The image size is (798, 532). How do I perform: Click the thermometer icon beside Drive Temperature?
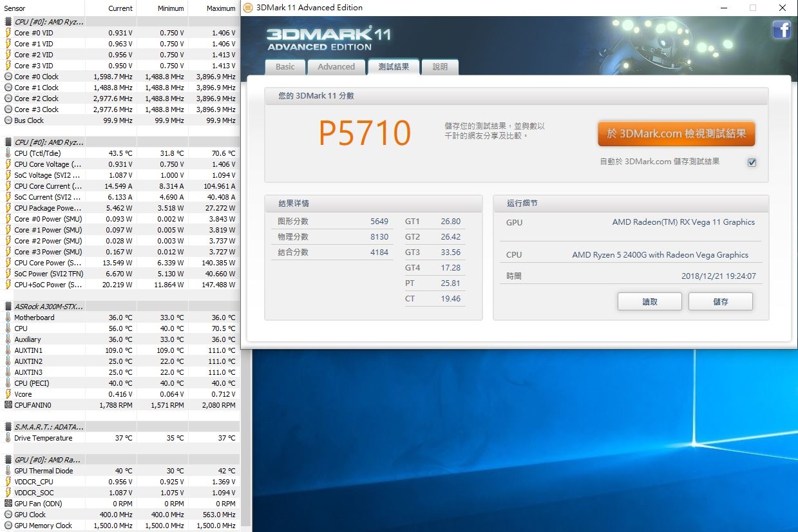8,438
